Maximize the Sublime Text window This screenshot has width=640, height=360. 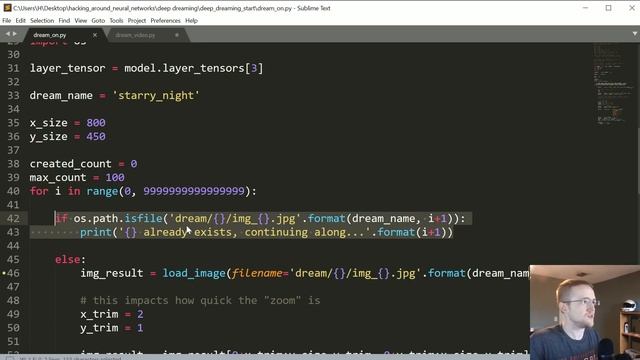(609, 8)
